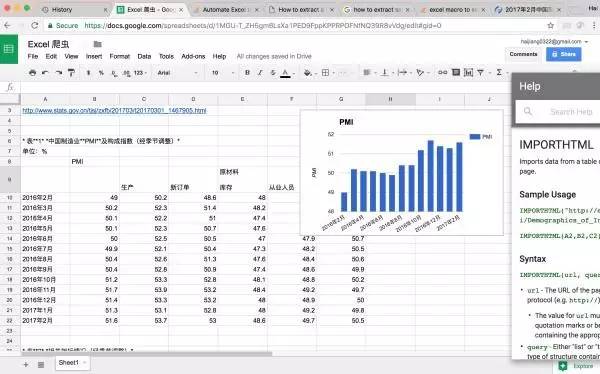Click the insert chart icon
Screen dimensions: 600x374
click(468, 72)
